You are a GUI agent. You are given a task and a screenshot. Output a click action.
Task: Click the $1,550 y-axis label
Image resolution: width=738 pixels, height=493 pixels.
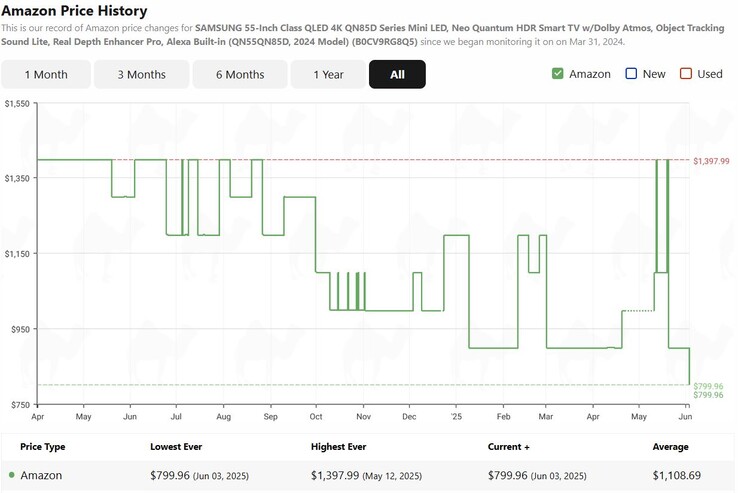[x=17, y=104]
